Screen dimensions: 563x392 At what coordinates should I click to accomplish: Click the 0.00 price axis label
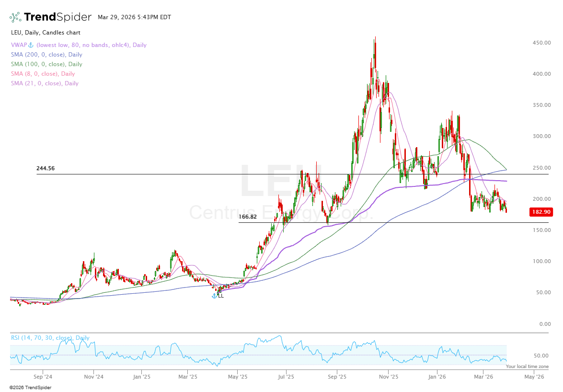coord(545,324)
